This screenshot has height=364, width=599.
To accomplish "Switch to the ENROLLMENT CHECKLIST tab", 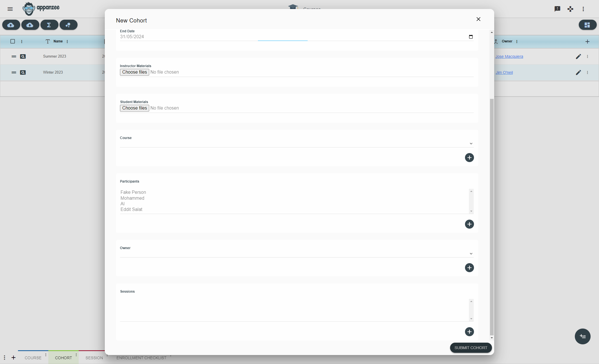I will click(141, 358).
